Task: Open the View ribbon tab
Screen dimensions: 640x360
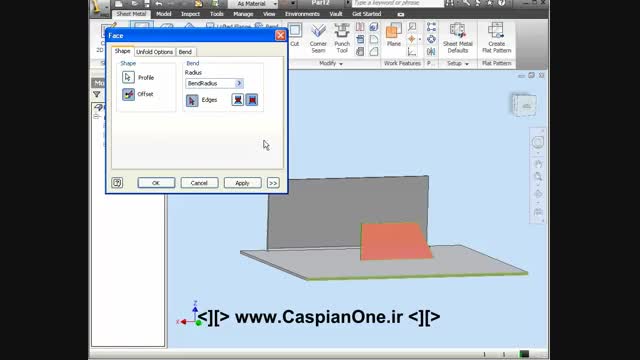Action: [269, 14]
